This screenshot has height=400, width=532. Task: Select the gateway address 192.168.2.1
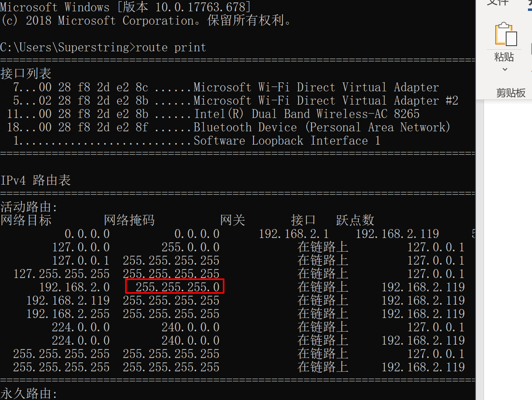click(293, 234)
